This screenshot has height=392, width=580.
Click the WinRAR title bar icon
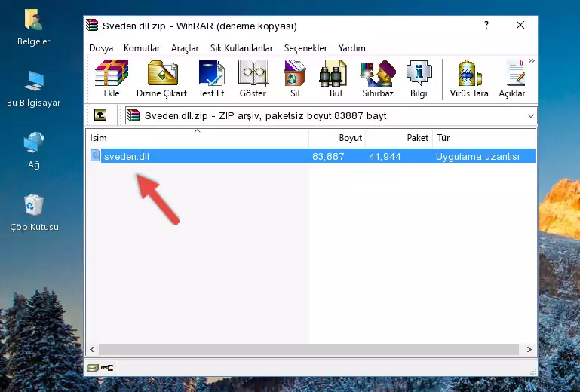pos(92,25)
